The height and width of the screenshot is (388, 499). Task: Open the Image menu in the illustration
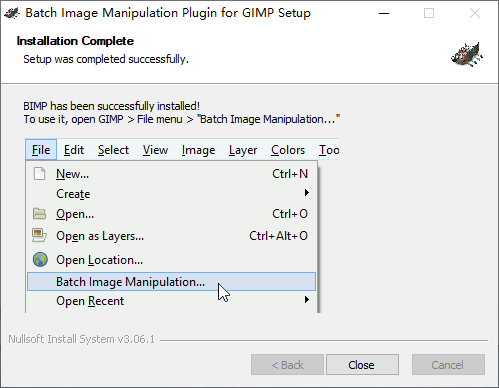coord(198,151)
